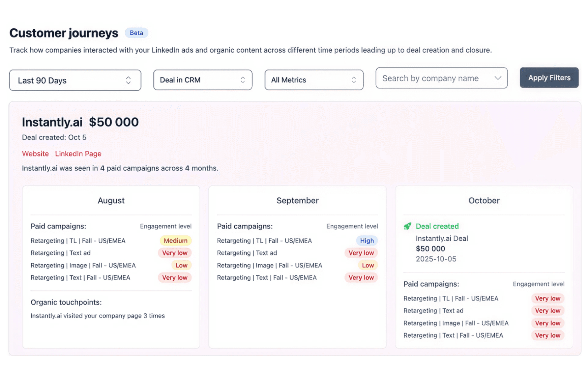588x367 pixels.
Task: Select the October month card heading
Action: (x=484, y=201)
